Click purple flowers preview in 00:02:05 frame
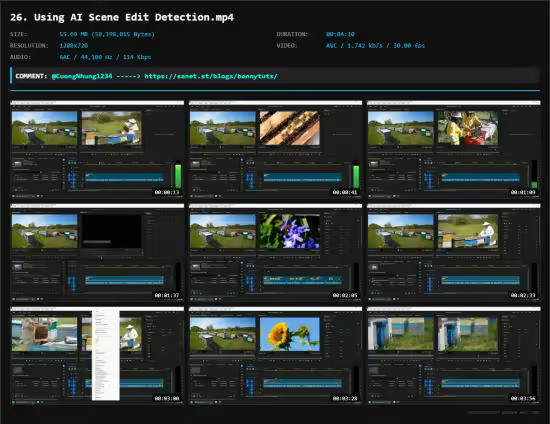Screen dimensions: 550x424 tap(290, 231)
